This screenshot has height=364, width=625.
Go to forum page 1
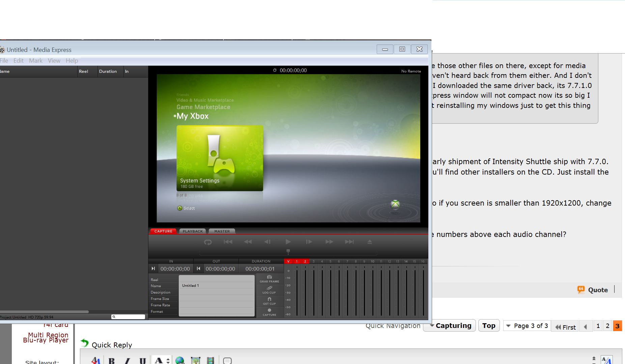[x=598, y=326]
